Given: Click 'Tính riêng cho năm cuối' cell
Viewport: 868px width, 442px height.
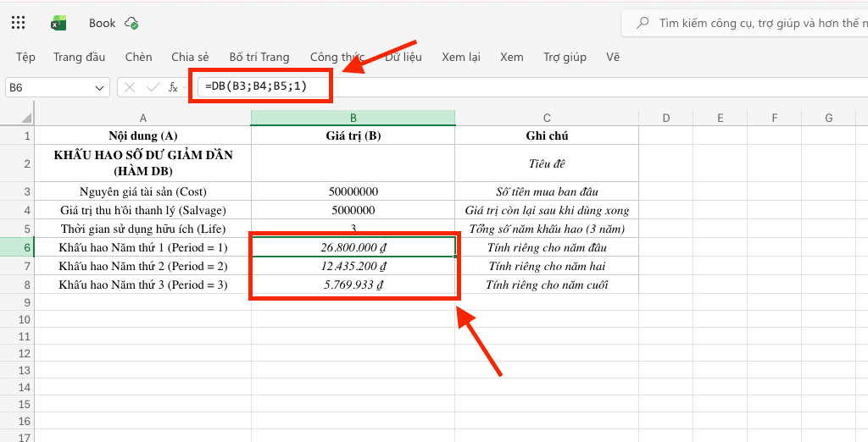Looking at the screenshot, I should coord(547,285).
